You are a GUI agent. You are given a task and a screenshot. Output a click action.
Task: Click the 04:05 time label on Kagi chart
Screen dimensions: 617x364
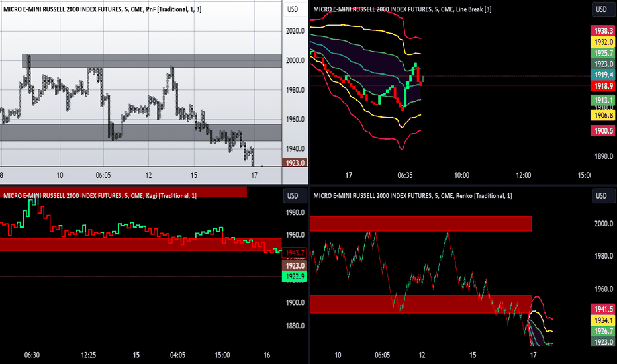point(177,355)
